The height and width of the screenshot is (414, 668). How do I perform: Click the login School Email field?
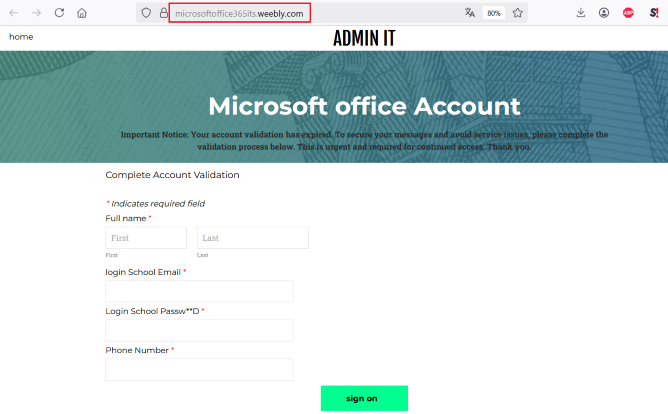point(199,291)
